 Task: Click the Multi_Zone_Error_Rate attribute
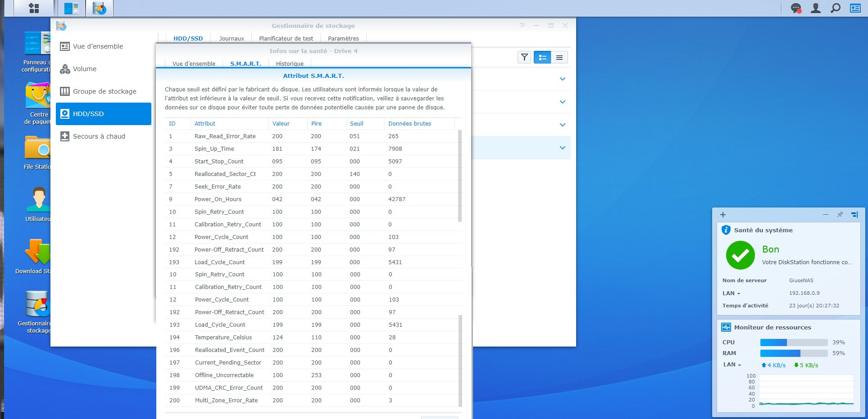(x=227, y=401)
